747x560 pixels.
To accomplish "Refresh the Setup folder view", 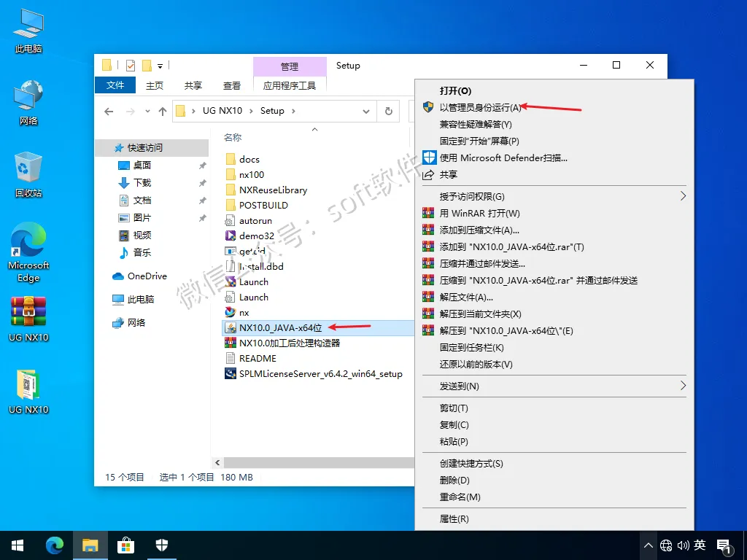I will pos(389,111).
